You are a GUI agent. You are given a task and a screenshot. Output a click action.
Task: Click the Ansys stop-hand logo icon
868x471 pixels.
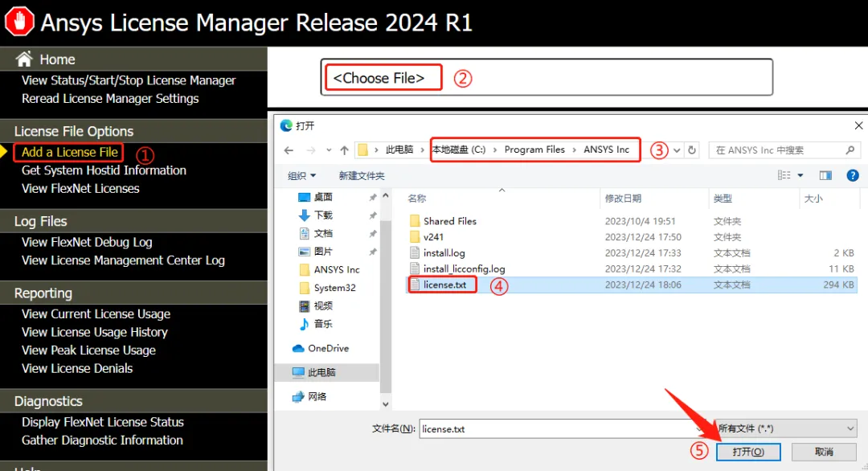[x=19, y=22]
